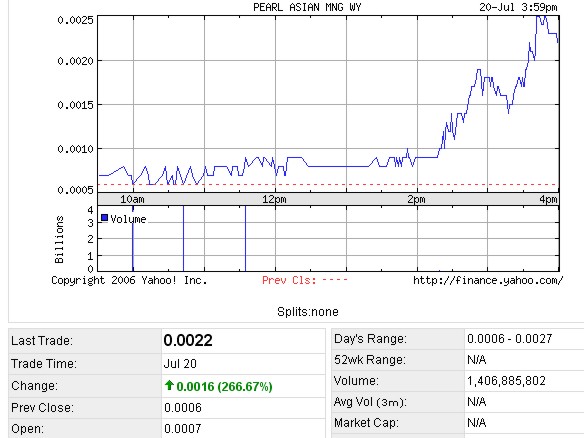Screen dimensions: 584x438
Task: Click the volume spike bar near 10am
Action: point(133,238)
